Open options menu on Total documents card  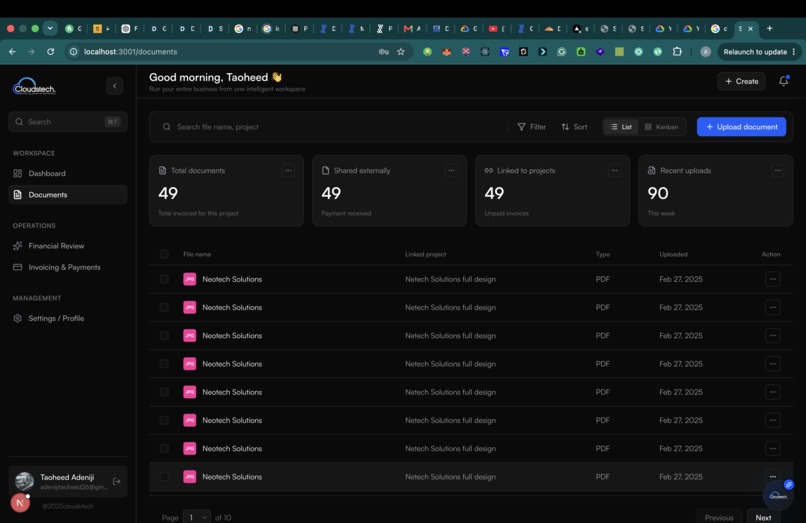(x=288, y=170)
